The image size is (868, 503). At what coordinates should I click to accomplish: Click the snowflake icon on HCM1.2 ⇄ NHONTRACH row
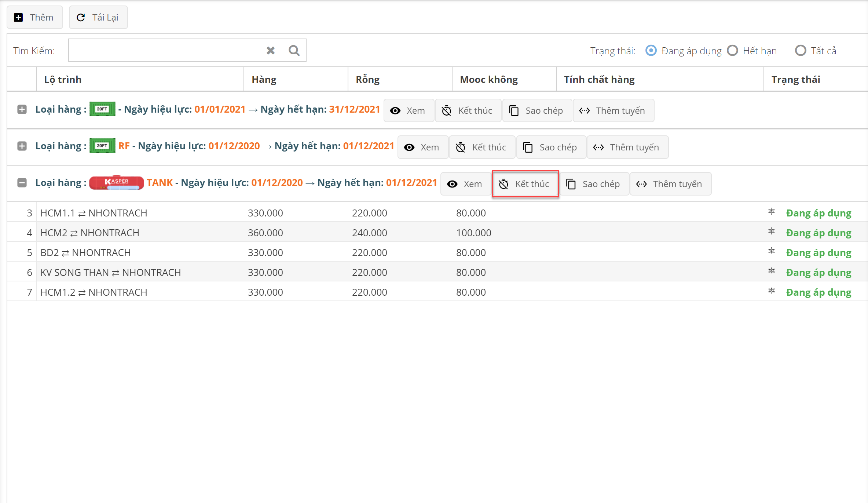772,291
